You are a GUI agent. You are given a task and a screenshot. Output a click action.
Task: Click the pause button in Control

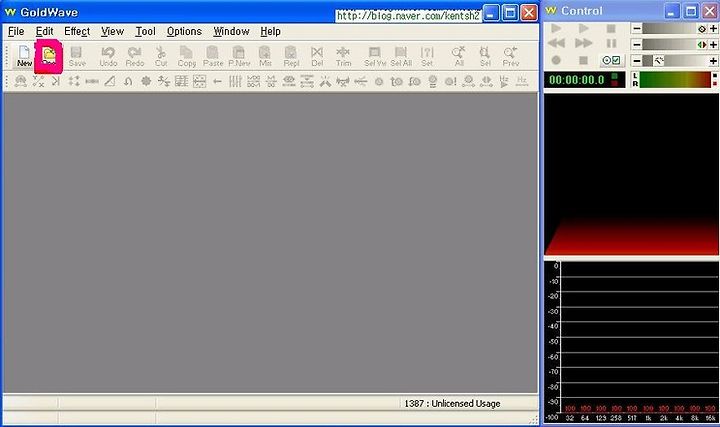coord(611,43)
